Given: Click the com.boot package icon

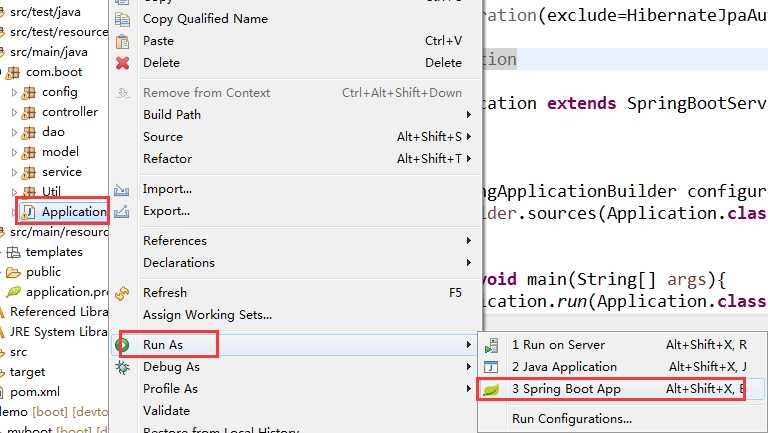Looking at the screenshot, I should (13, 72).
